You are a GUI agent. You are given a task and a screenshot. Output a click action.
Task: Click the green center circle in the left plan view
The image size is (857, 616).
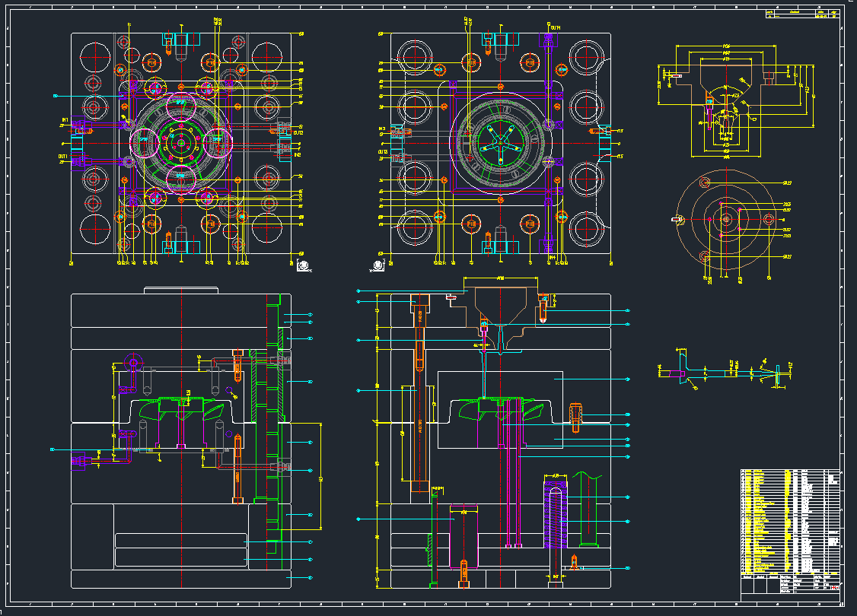180,141
